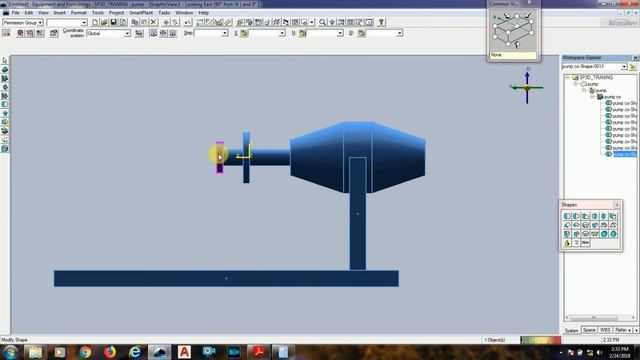The height and width of the screenshot is (360, 640).
Task: Click the Select arrow tool in left toolbar
Action: click(5, 60)
